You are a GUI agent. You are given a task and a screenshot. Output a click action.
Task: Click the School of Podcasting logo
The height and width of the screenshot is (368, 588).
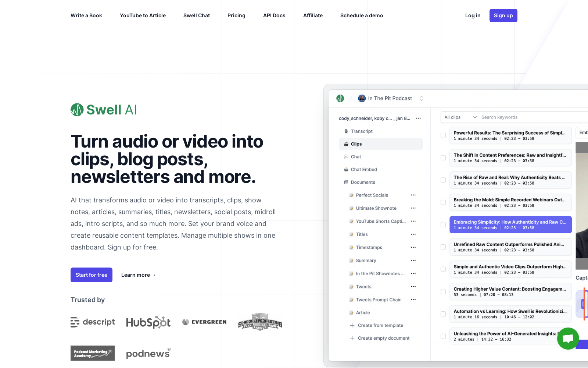coord(260,322)
